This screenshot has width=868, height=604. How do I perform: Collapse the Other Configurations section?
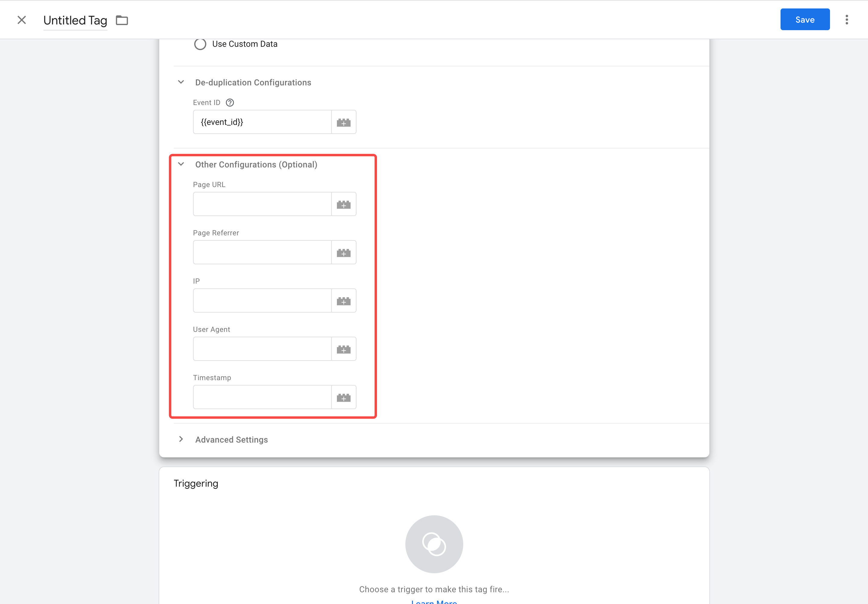(181, 164)
